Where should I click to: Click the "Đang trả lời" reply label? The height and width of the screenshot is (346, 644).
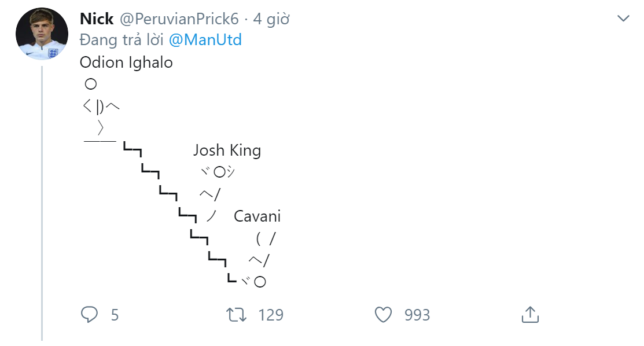click(x=122, y=40)
